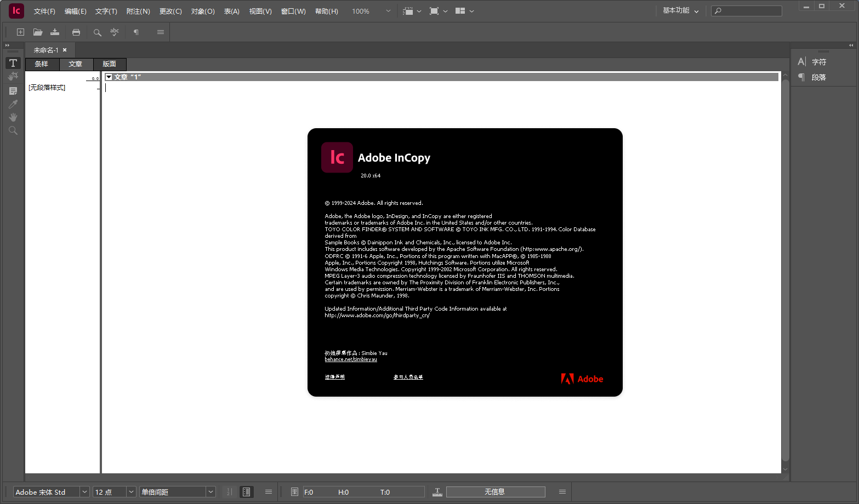Viewport: 859px width, 504px height.
Task: Click the spell-check abc toolbar icon
Action: 114,32
